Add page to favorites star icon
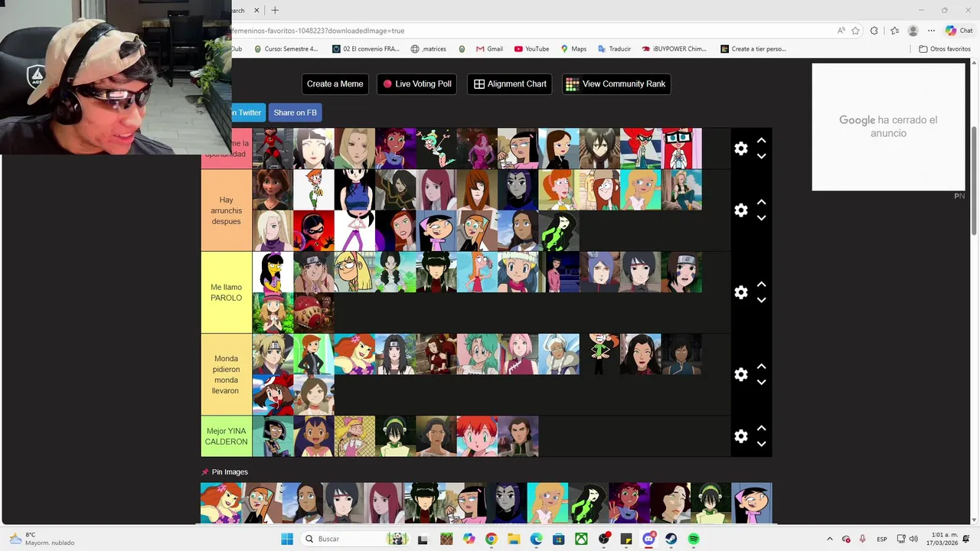 855,31
